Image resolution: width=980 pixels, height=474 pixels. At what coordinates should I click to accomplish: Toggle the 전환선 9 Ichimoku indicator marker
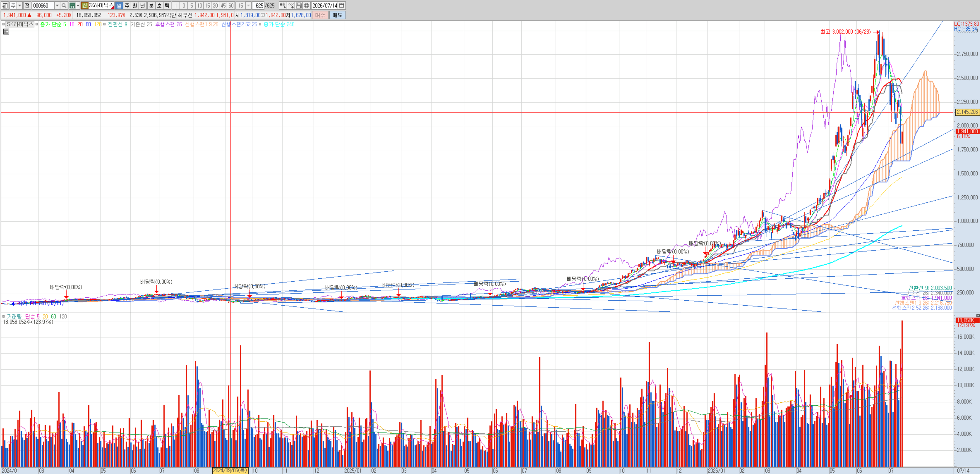(x=105, y=24)
